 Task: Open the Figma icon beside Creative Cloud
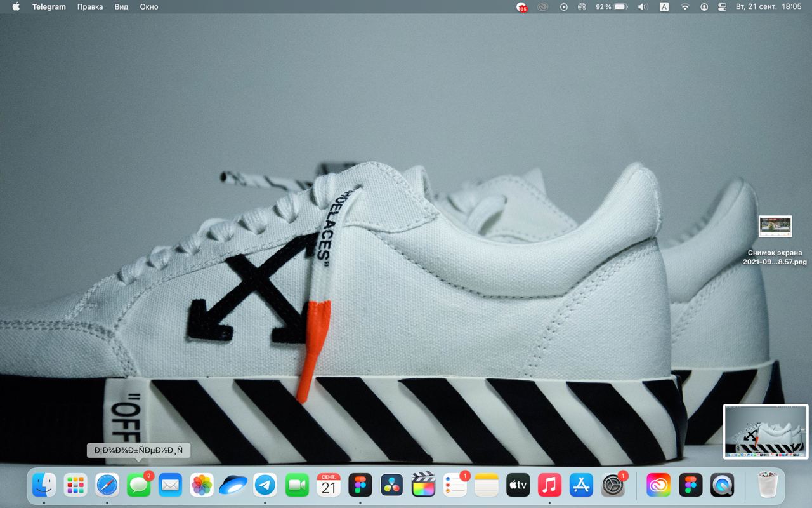click(690, 485)
